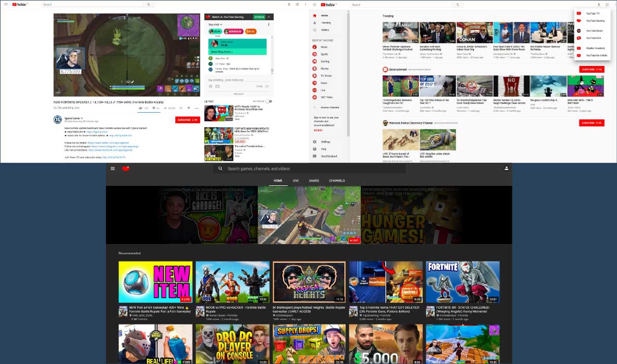
Task: Switch to GAMES tab in YouTube Gaming
Action: pos(314,181)
